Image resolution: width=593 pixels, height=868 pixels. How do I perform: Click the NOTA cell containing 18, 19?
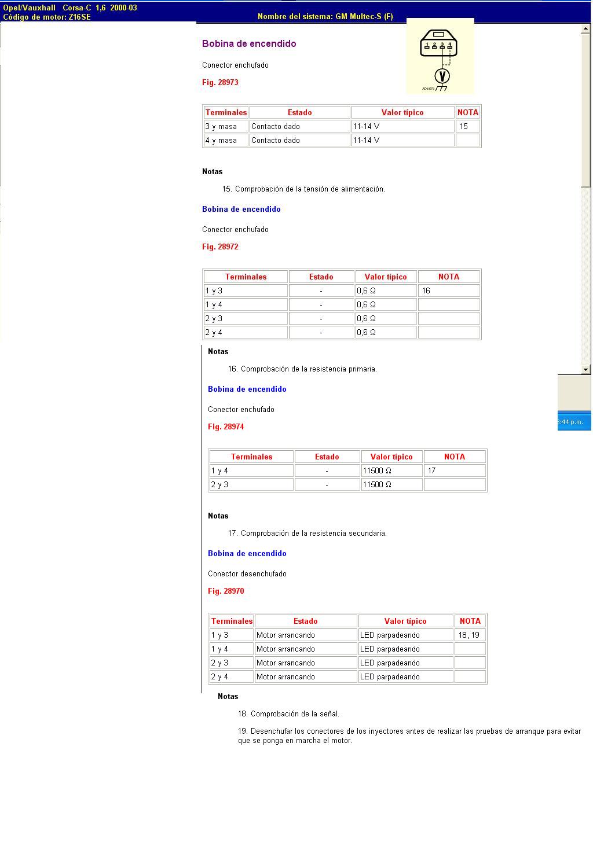pyautogui.click(x=469, y=635)
